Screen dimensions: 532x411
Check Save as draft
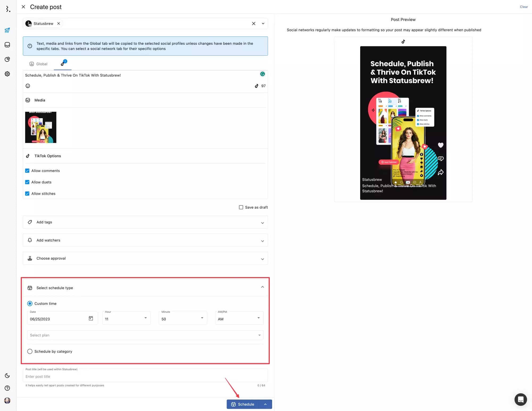click(241, 207)
